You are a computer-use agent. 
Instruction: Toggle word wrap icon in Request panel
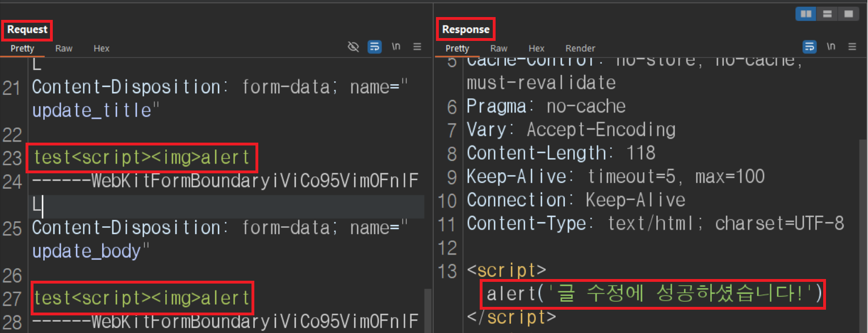(x=375, y=47)
